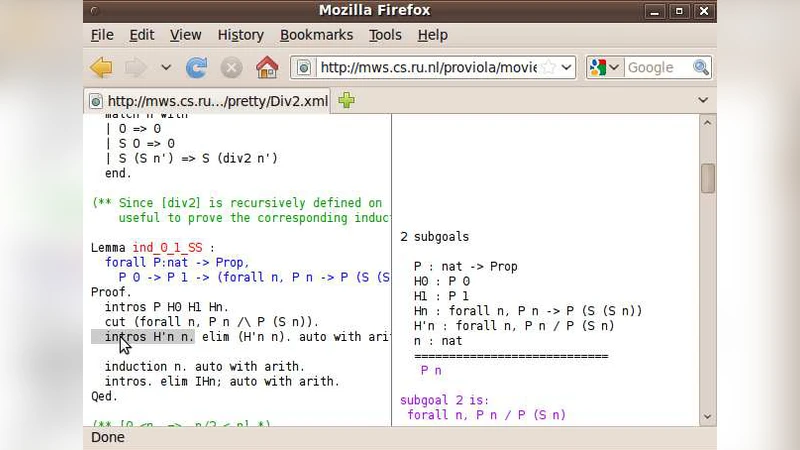Viewport: 800px width, 450px height.
Task: Open a new tab with plus icon
Action: pos(346,100)
